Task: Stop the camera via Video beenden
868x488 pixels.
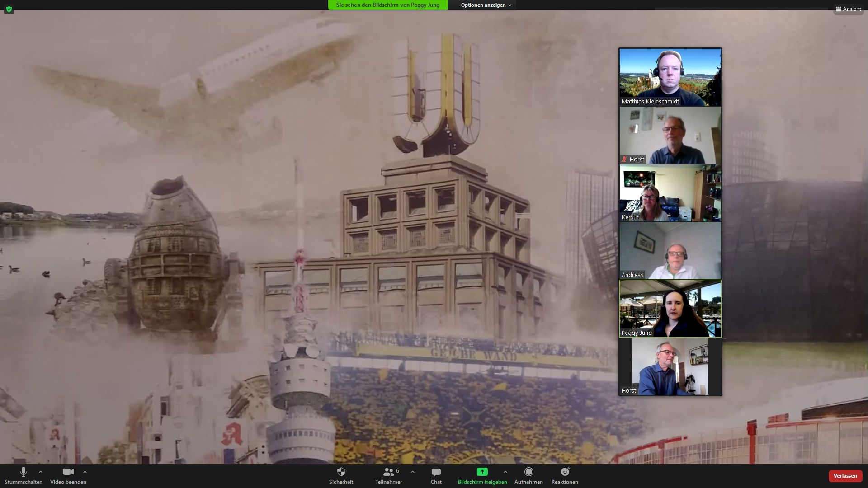Action: (68, 472)
